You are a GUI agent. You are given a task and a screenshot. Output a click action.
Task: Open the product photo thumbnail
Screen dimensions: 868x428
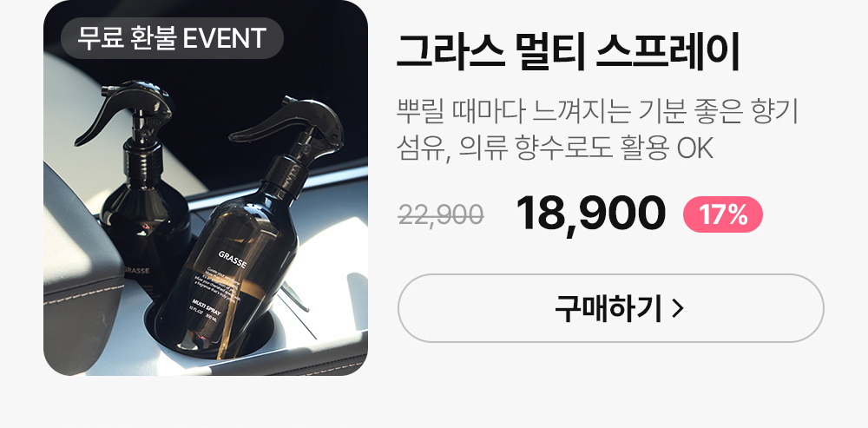pos(206,188)
